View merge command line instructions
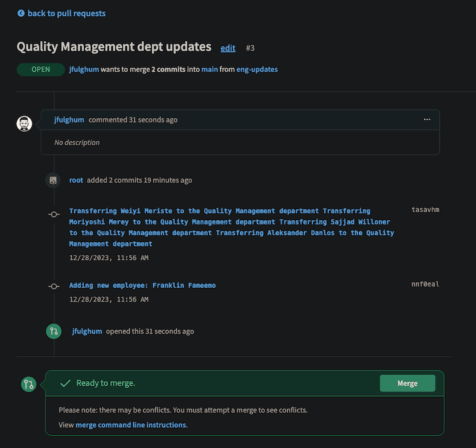The height and width of the screenshot is (448, 476). 131,425
